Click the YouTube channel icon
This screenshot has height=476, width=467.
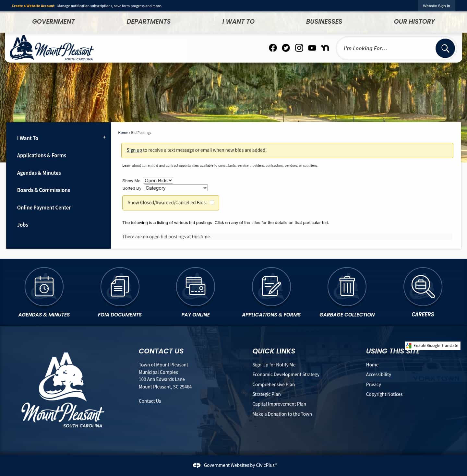312,48
